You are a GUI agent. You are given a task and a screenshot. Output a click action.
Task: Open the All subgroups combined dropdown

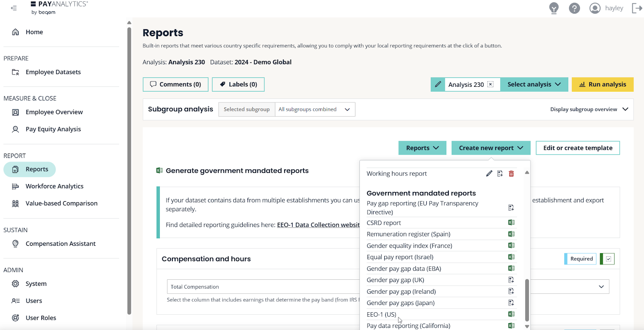[x=314, y=109]
